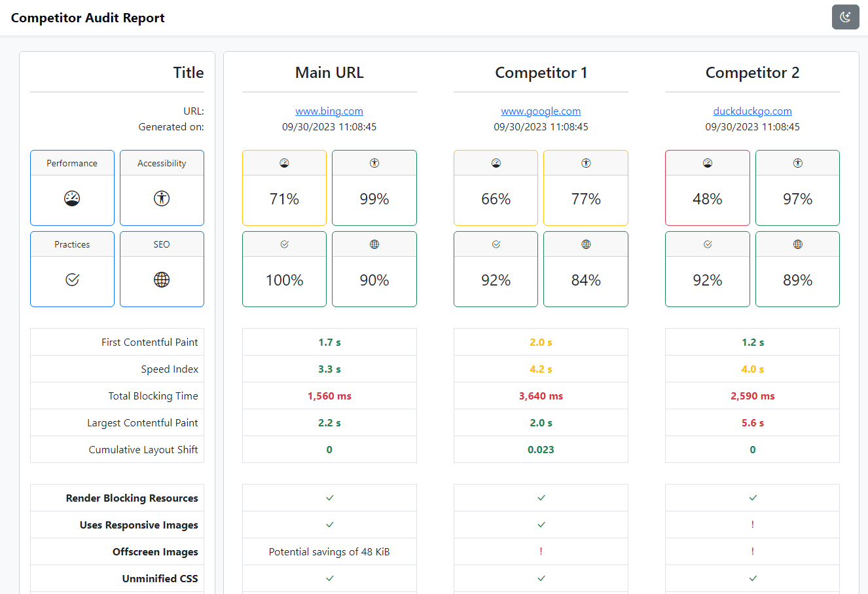Click the Competitor 2 column heading
The image size is (868, 594).
tap(752, 73)
